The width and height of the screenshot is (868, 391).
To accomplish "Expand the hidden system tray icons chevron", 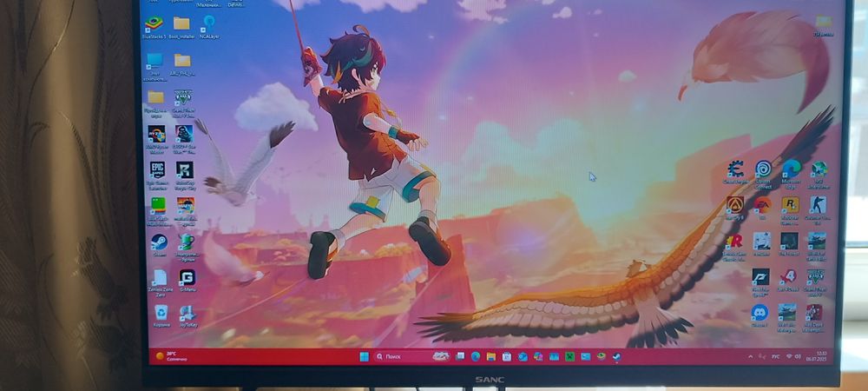I will coord(751,356).
